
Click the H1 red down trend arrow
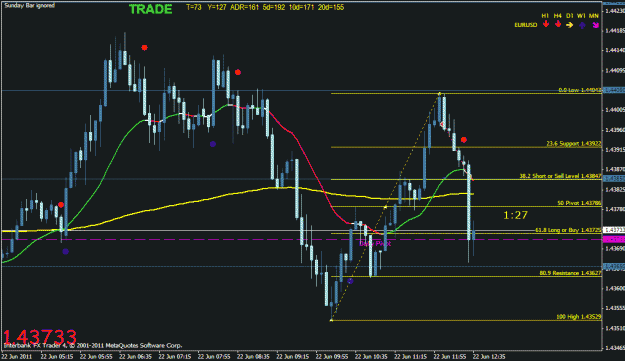546,24
